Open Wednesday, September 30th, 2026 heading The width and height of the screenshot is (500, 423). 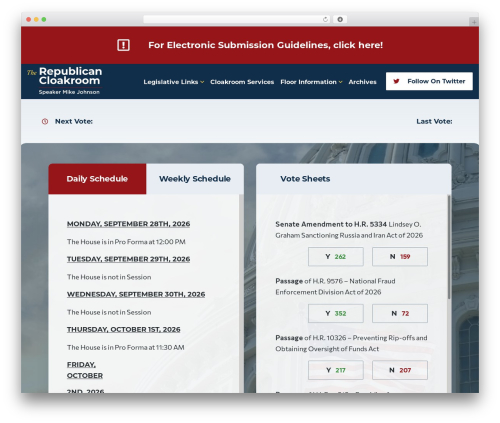(136, 294)
